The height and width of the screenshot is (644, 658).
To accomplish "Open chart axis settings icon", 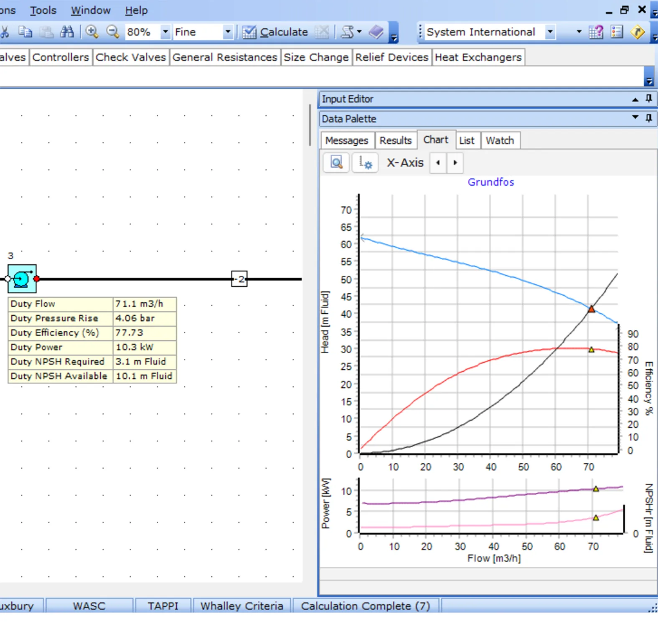I will [x=365, y=162].
